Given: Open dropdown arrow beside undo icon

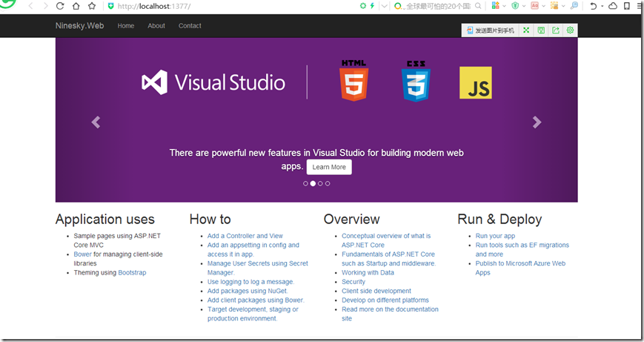Looking at the screenshot, I should (x=602, y=6).
